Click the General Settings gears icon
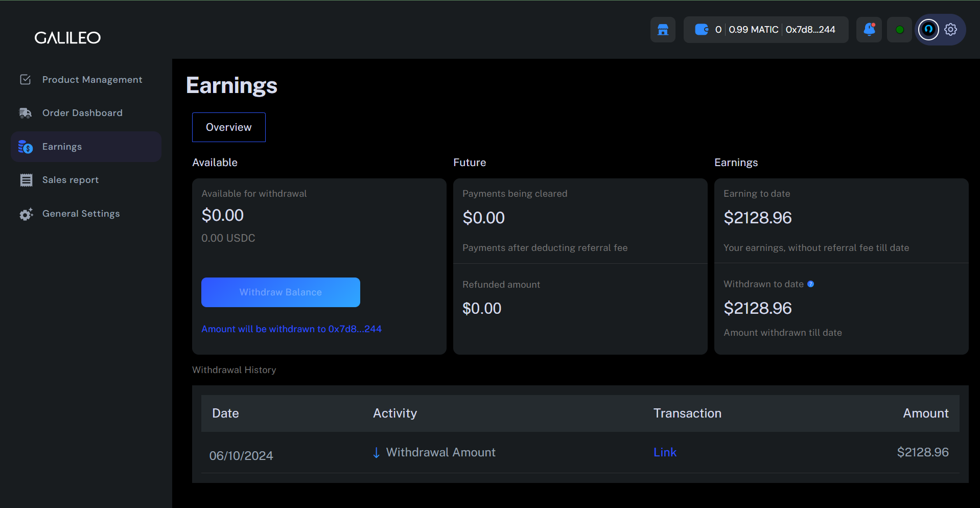The image size is (980, 508). (26, 214)
